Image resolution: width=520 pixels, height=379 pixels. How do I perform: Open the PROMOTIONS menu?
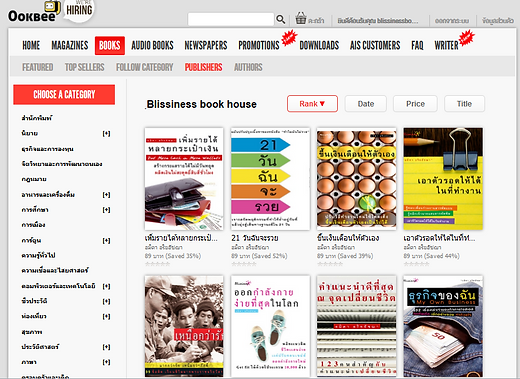259,45
